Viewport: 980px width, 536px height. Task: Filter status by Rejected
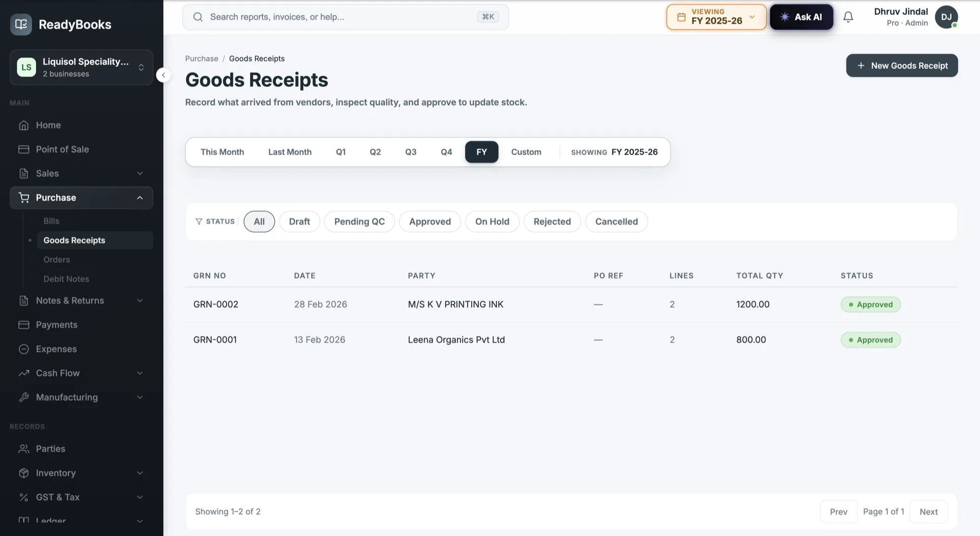pos(552,222)
